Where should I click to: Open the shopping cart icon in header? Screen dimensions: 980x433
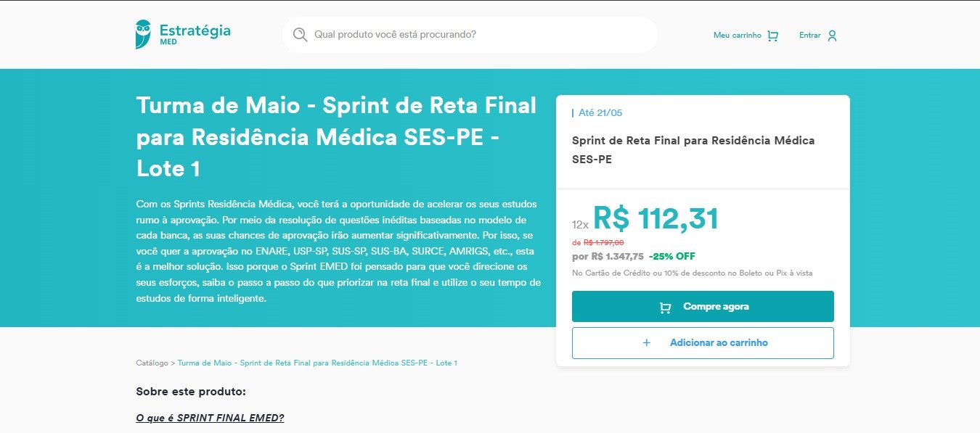coord(772,36)
